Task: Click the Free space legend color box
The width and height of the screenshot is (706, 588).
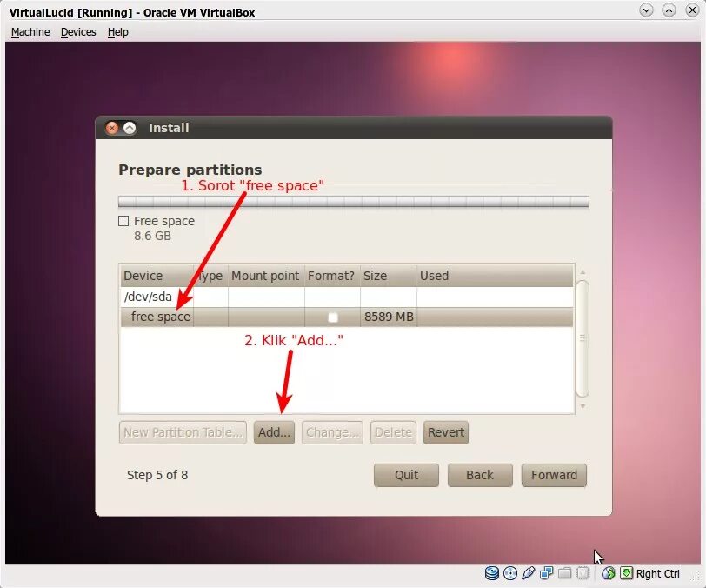Action: [123, 221]
